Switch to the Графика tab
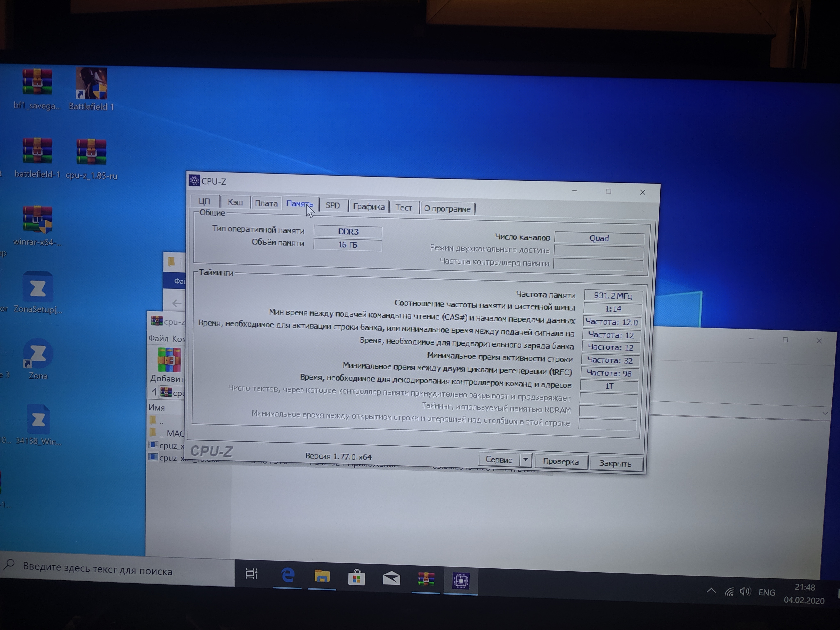Image resolution: width=840 pixels, height=630 pixels. point(369,207)
